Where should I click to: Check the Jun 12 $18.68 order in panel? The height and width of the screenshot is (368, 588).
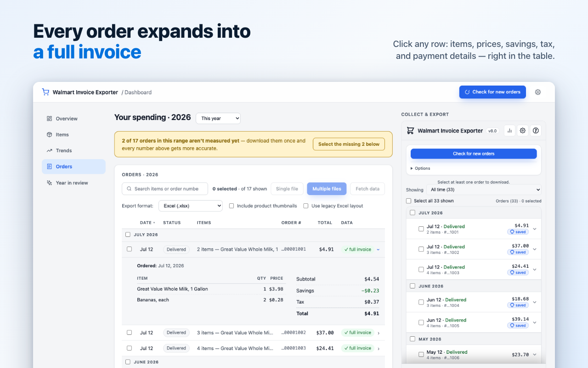click(421, 302)
